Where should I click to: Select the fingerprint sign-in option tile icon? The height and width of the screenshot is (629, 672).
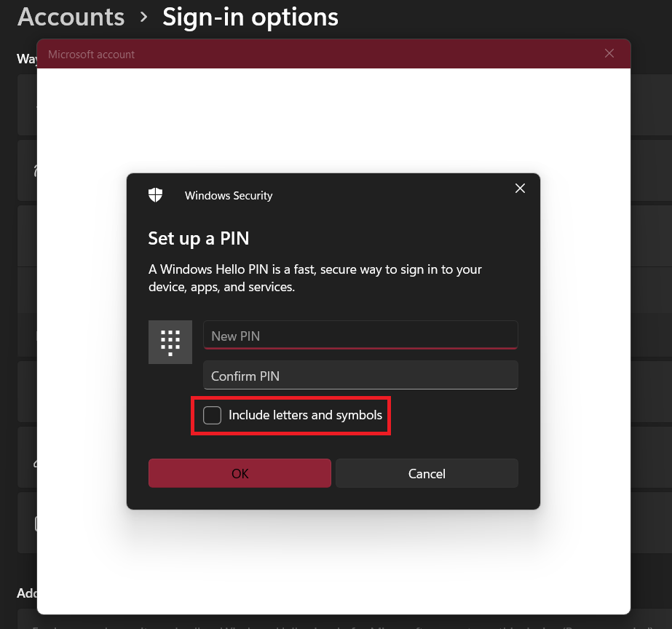38,170
